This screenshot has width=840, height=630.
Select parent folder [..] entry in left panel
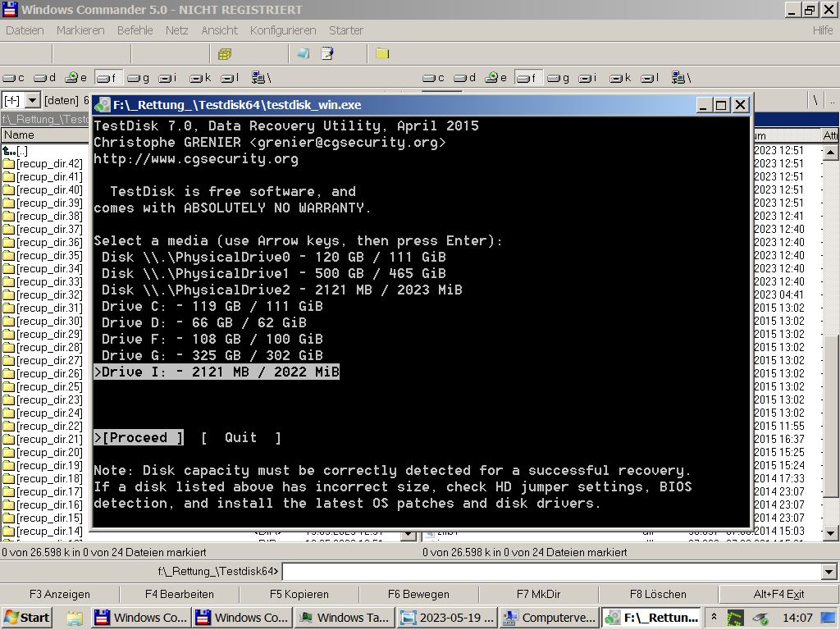(15, 151)
